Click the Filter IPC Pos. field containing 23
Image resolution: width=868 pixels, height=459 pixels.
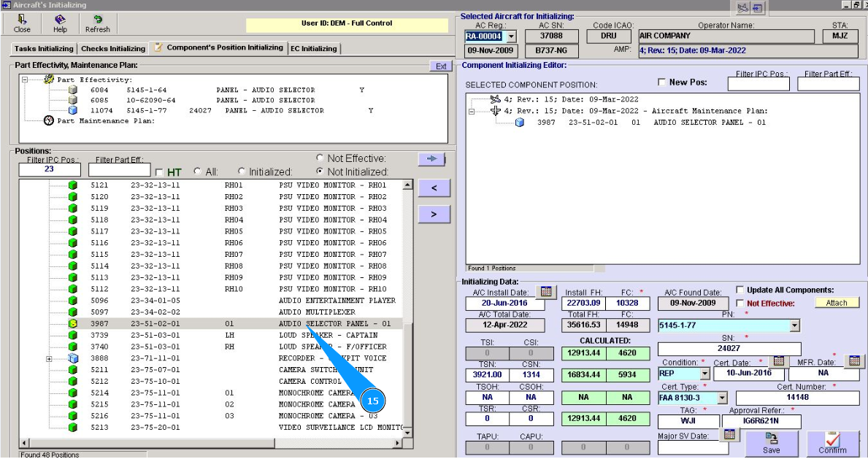(x=50, y=169)
